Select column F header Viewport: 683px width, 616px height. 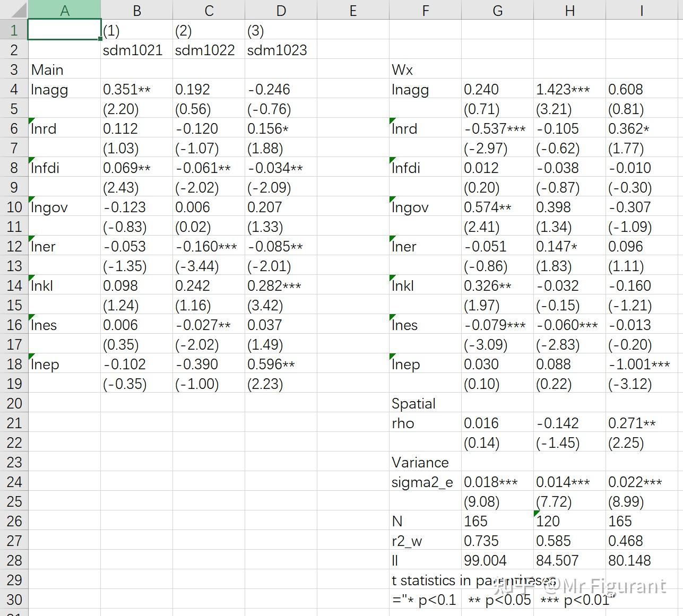point(425,10)
